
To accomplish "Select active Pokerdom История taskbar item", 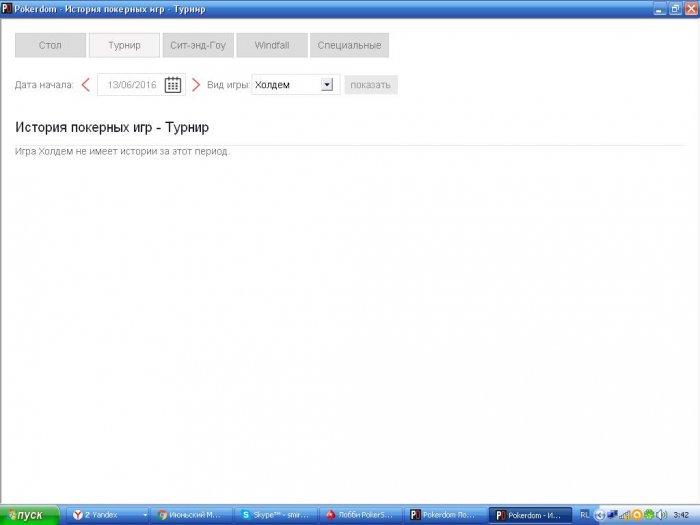I will pos(530,515).
